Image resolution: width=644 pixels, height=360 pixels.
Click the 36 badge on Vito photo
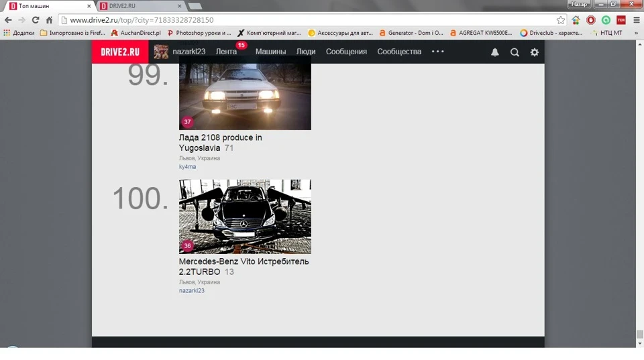pyautogui.click(x=187, y=246)
